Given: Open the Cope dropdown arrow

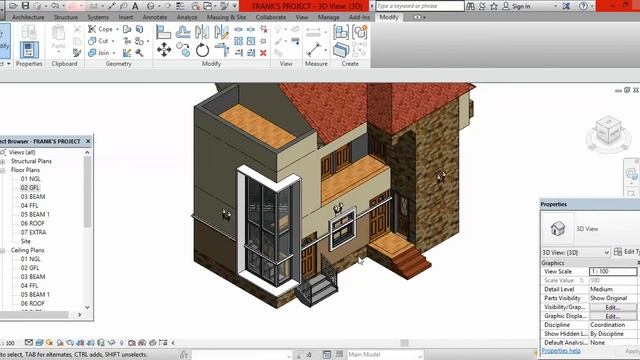Looking at the screenshot, I should [x=117, y=29].
